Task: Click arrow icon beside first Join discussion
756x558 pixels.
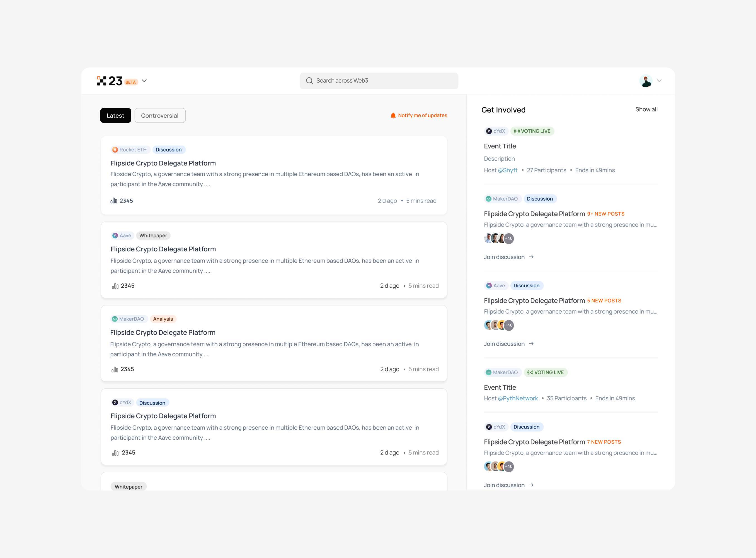Action: tap(531, 257)
